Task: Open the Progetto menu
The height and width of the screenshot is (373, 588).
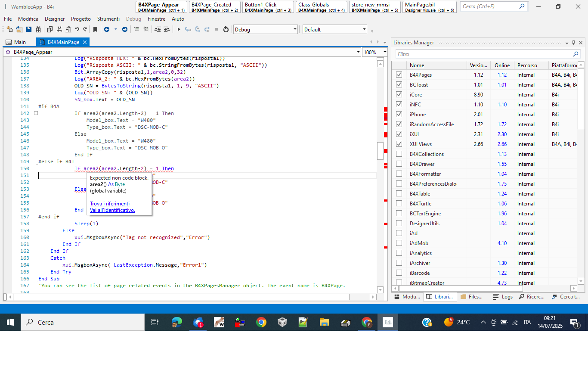Action: [81, 19]
